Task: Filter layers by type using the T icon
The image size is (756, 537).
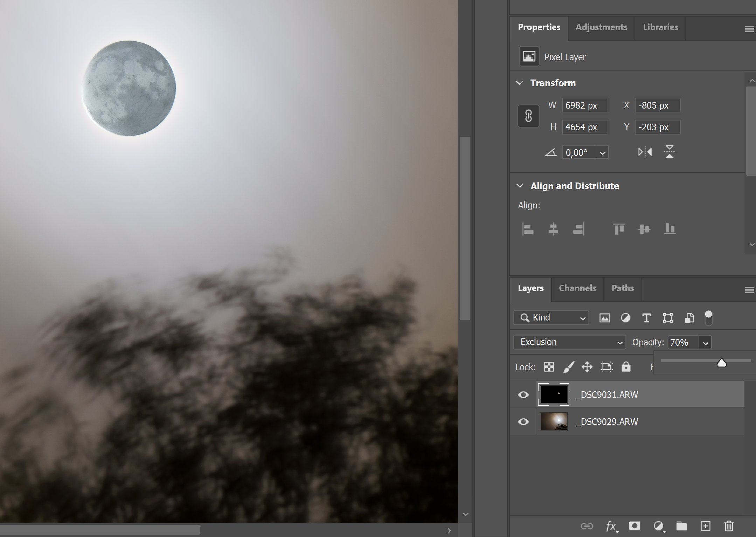Action: pyautogui.click(x=646, y=318)
